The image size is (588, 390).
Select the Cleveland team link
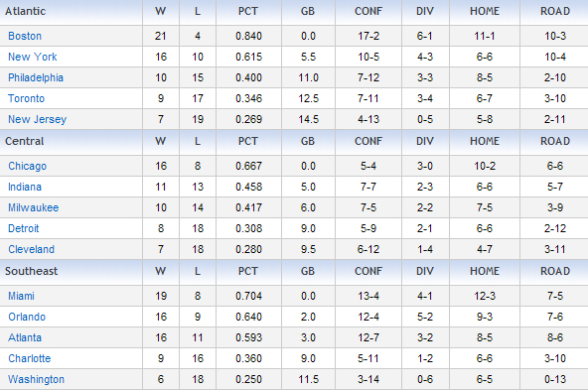(31, 249)
